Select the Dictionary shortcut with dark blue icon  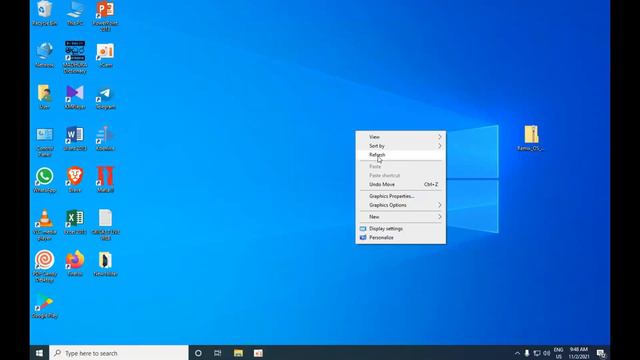(75, 57)
